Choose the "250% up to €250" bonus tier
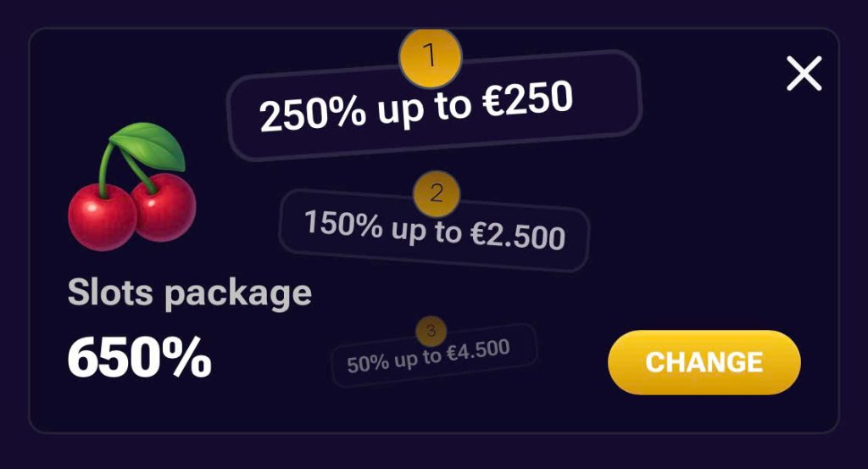The width and height of the screenshot is (868, 469). click(x=434, y=106)
